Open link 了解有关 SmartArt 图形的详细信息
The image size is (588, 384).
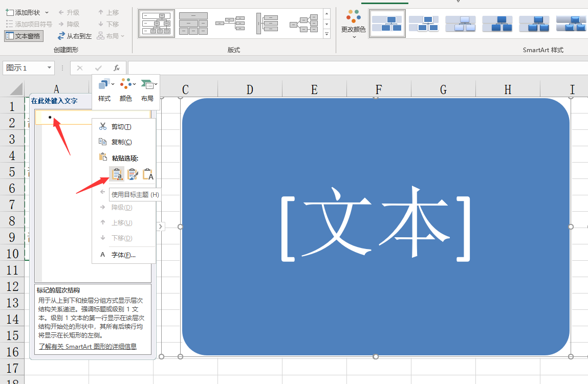click(x=88, y=347)
